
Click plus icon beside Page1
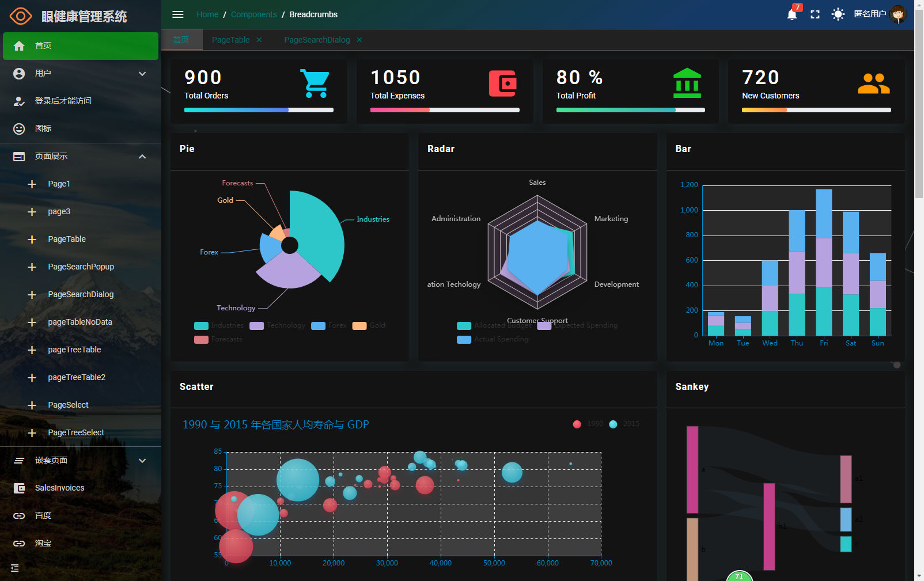[x=32, y=184]
